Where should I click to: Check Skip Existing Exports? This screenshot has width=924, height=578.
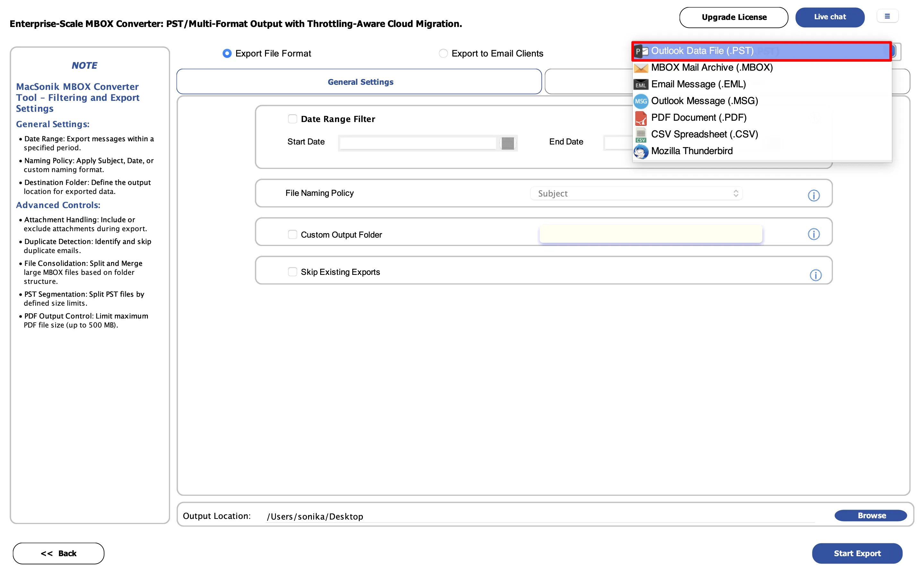[x=293, y=272]
